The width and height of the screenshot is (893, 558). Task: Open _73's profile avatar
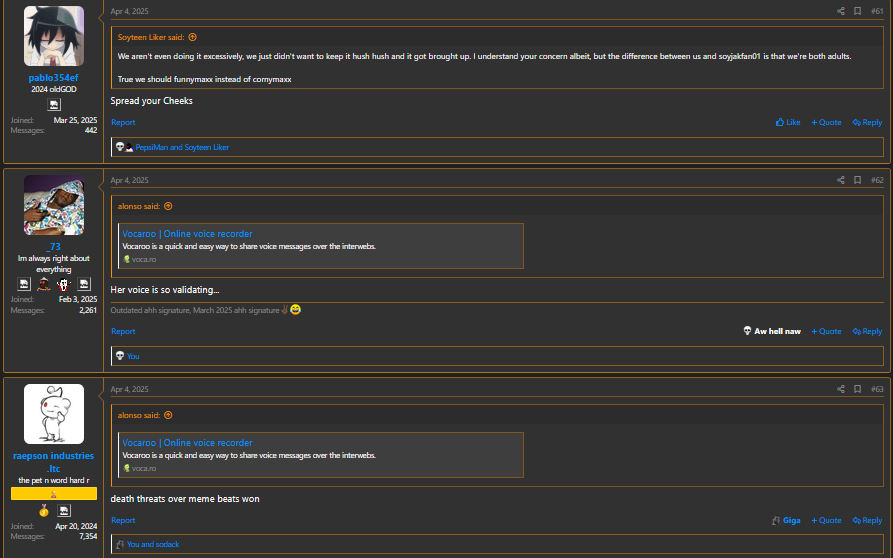[x=54, y=205]
